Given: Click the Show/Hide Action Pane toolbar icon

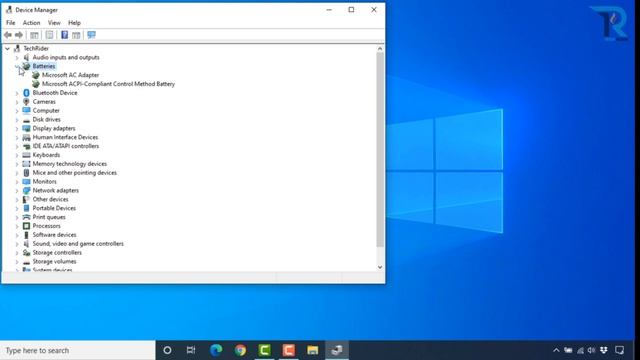Looking at the screenshot, I should (76, 35).
